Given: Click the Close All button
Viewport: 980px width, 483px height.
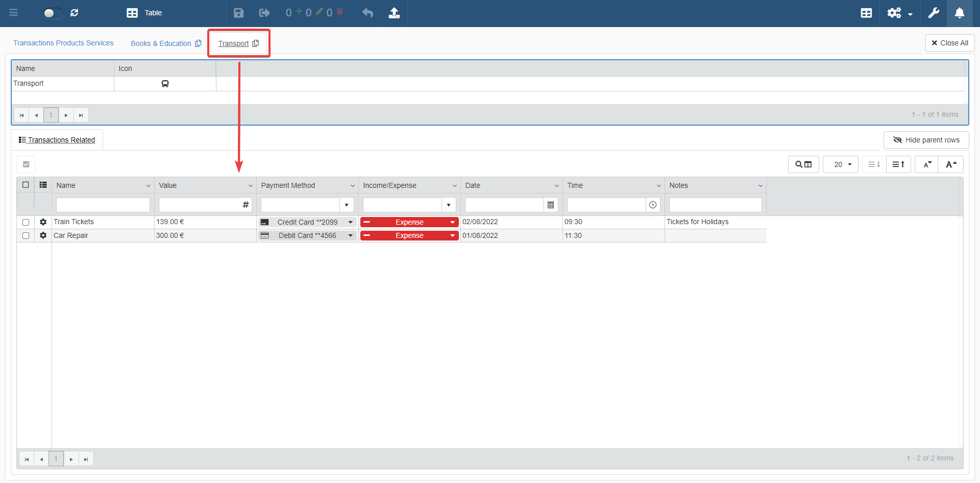Looking at the screenshot, I should pos(949,43).
